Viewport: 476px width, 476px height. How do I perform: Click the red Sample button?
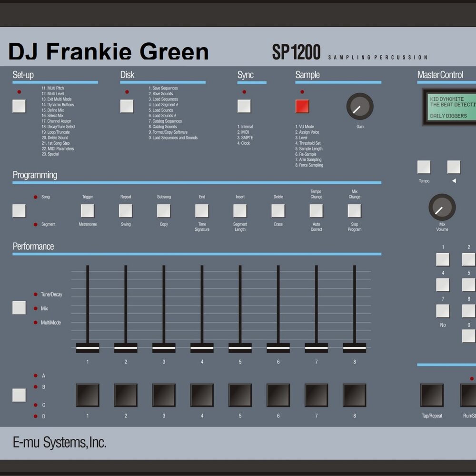pos(302,106)
